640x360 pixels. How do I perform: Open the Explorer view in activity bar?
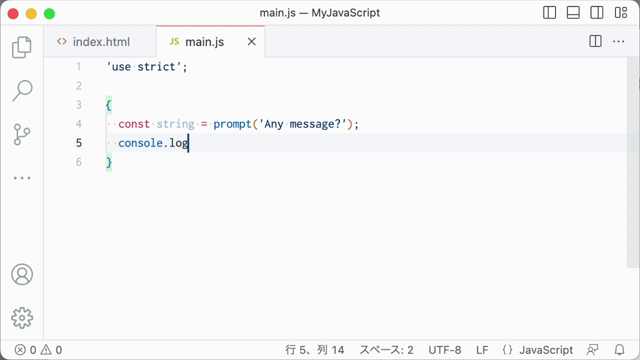pos(22,47)
